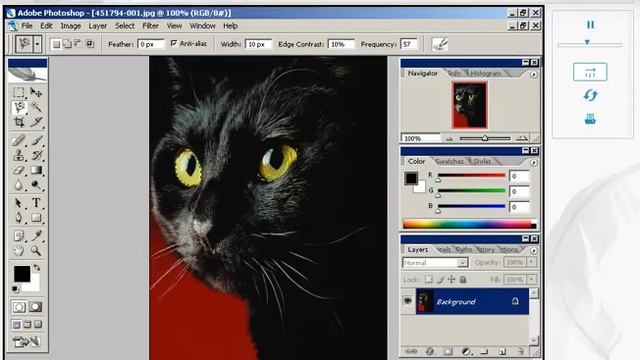Toggle lock position in Layers panel
This screenshot has width=640, height=360.
(x=451, y=279)
